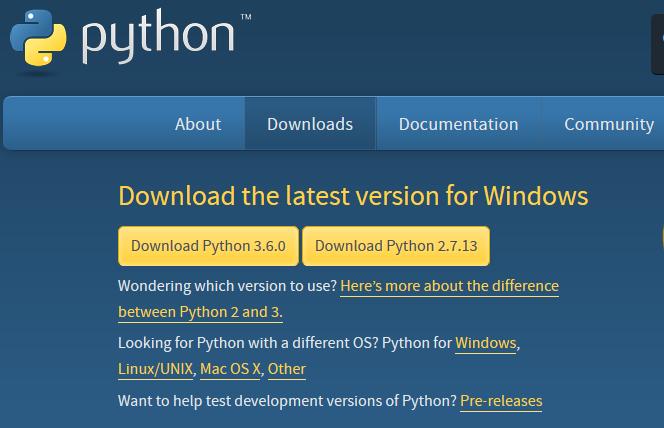Open the Mac OS X link

click(x=230, y=369)
